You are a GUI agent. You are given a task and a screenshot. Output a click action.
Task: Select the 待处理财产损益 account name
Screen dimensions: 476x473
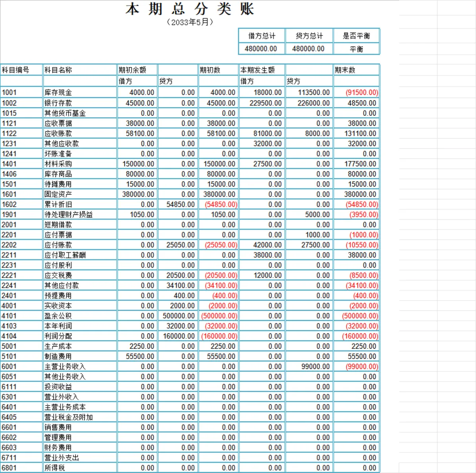click(x=69, y=214)
